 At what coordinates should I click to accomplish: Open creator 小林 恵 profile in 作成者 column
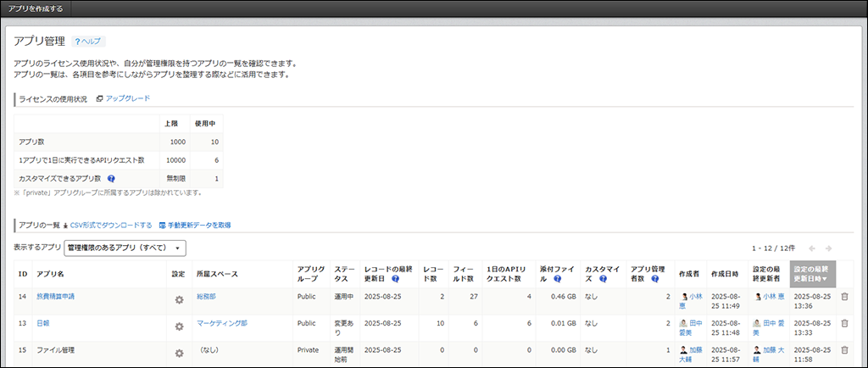pos(692,301)
